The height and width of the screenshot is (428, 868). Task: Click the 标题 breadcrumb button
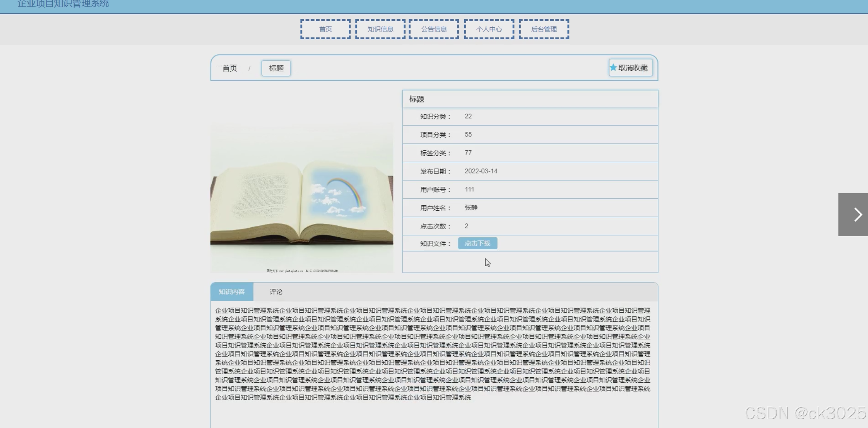276,68
